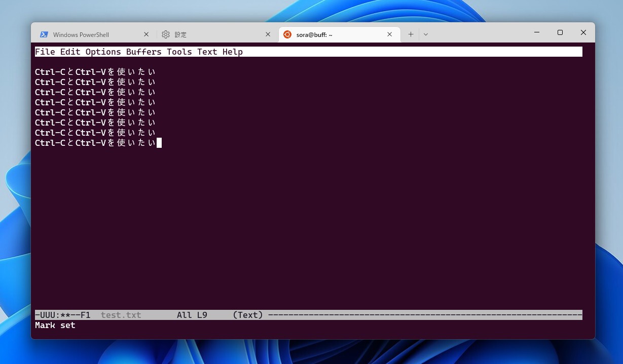Close the Windows PowerShell tab
The width and height of the screenshot is (623, 364).
[146, 34]
